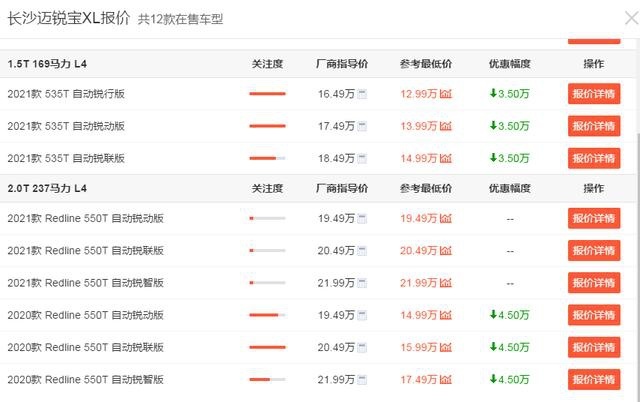View price trend chart icon for 2020款 锐动版
Screen dimensions: 640x402
point(446,315)
